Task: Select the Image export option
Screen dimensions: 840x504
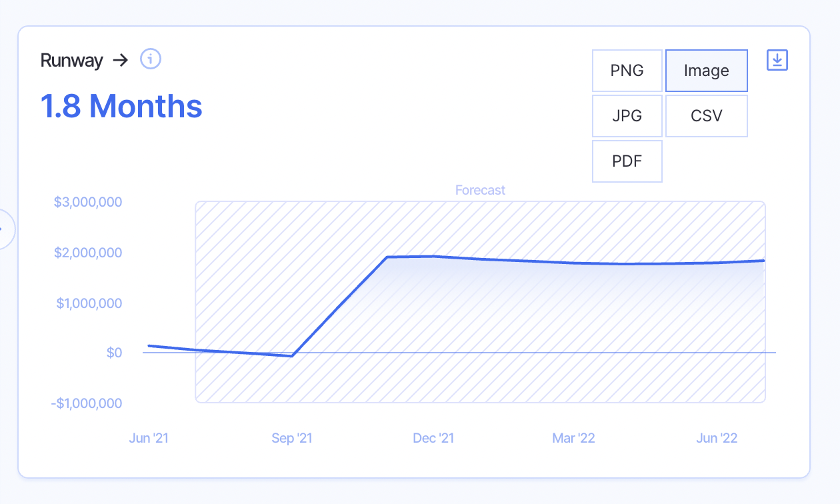Action: point(706,71)
